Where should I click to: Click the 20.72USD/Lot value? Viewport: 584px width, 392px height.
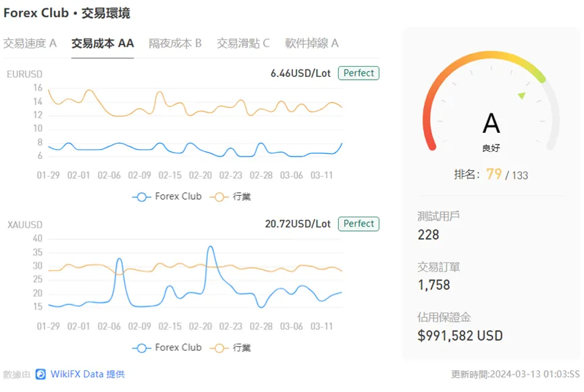coord(298,224)
